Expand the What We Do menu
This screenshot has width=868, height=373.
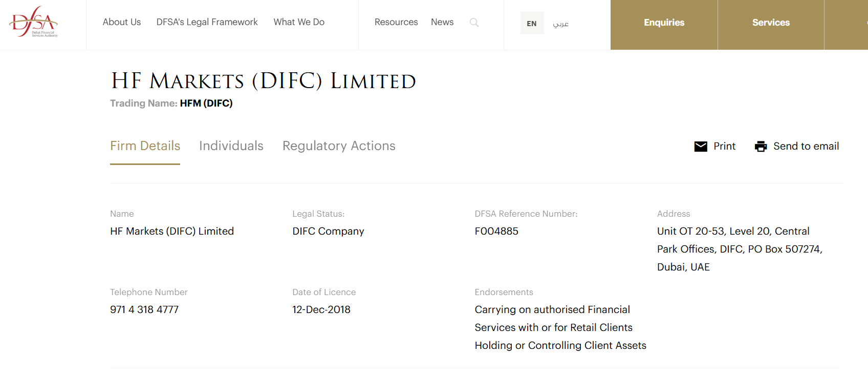(x=299, y=22)
